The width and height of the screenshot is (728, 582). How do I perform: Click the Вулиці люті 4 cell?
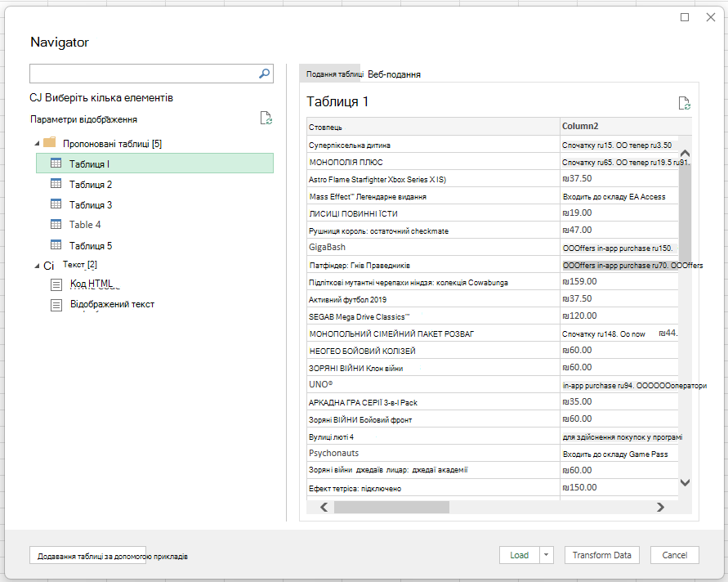point(433,437)
